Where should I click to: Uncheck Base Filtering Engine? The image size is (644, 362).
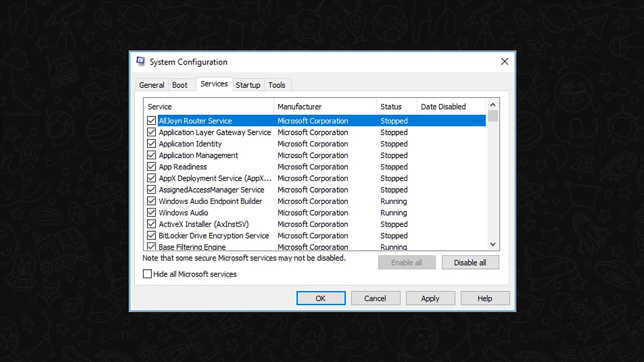(x=151, y=247)
